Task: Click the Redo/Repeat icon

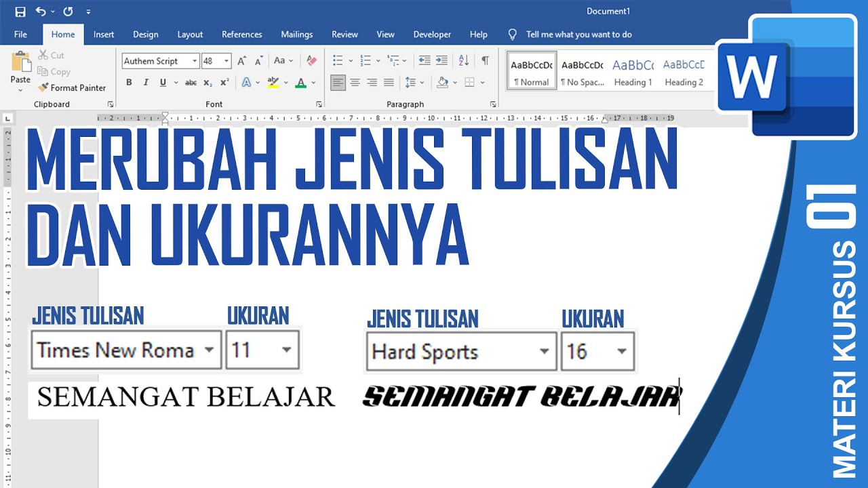Action: tap(68, 12)
